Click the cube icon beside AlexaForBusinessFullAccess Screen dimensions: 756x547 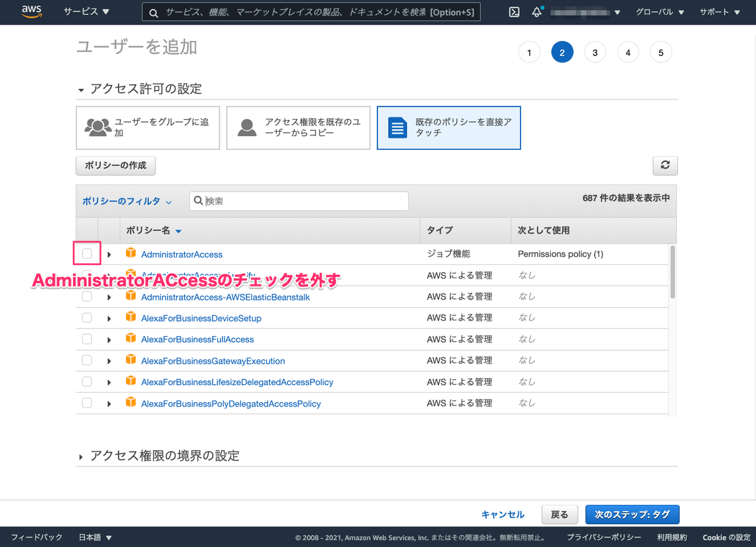[131, 339]
